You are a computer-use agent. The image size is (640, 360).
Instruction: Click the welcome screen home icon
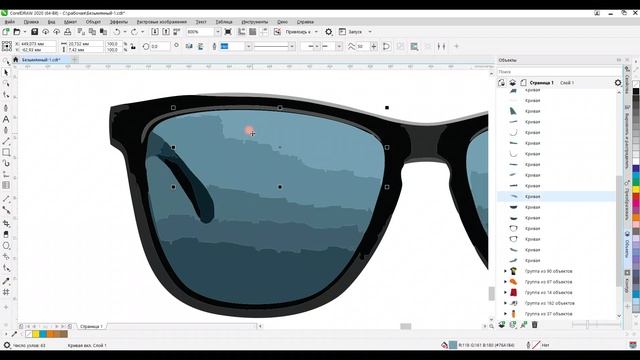[16, 60]
